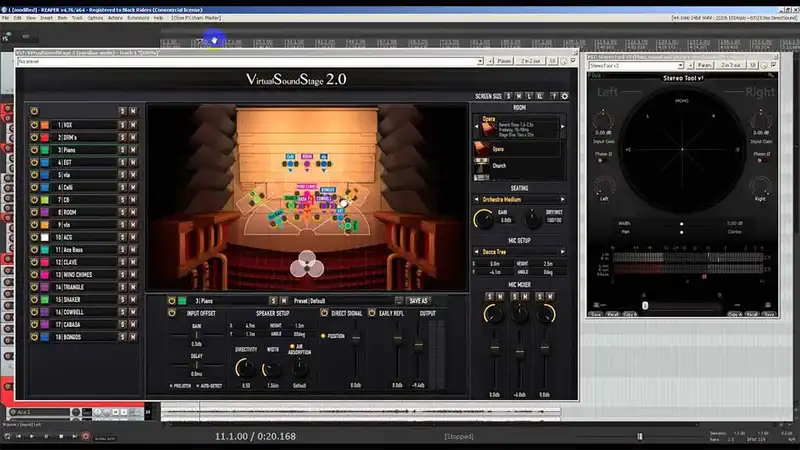This screenshot has height=450, width=800.
Task: Toggle power icon for 3|Piano track row
Action: 34,150
